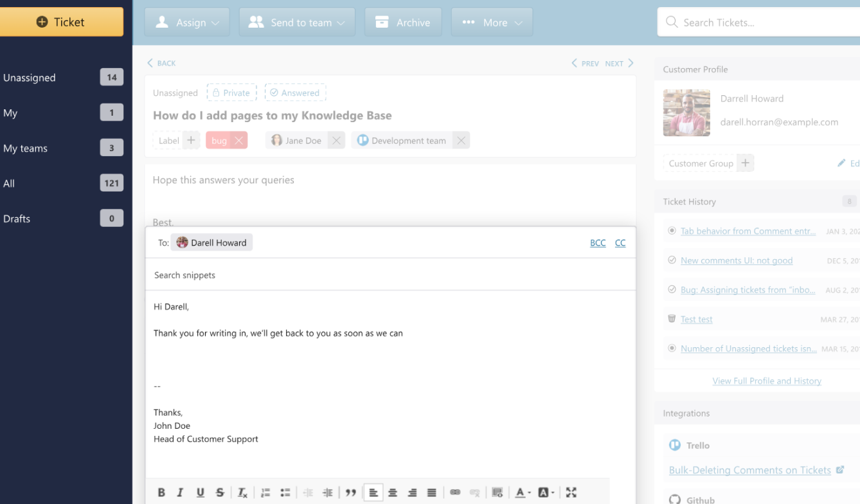
Task: Remove Development team assignment
Action: (461, 140)
